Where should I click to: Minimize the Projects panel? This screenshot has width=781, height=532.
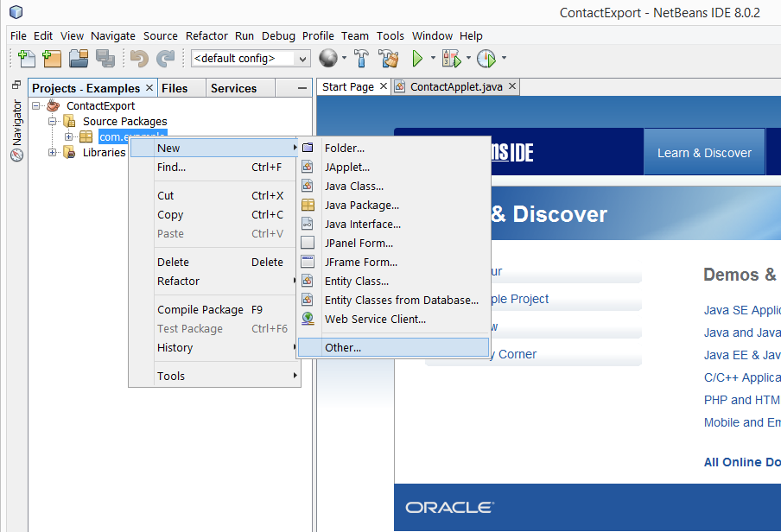tap(302, 88)
